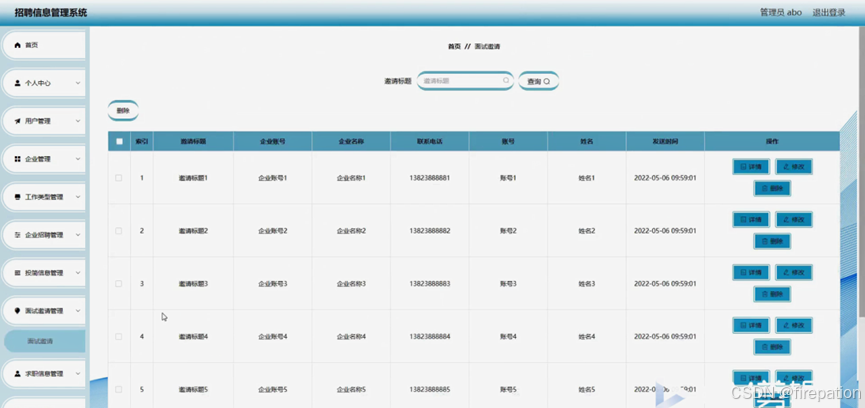Screen dimensions: 865x408
Task: Check the box for row 邀请标题1
Action: (x=119, y=178)
